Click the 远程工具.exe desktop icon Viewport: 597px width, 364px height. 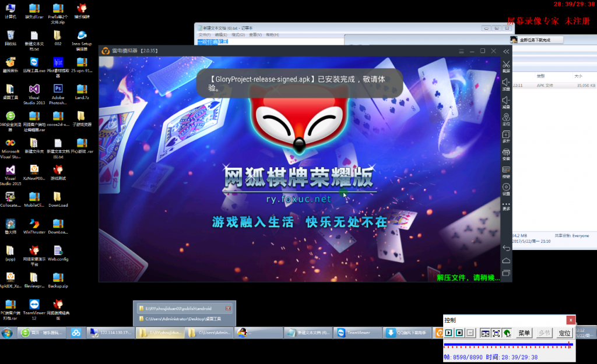pyautogui.click(x=34, y=65)
